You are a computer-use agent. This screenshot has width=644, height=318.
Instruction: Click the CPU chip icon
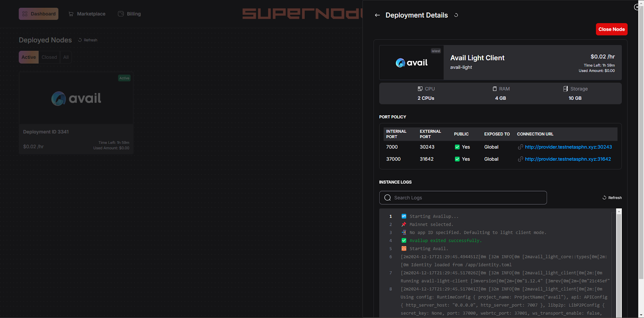coord(420,89)
